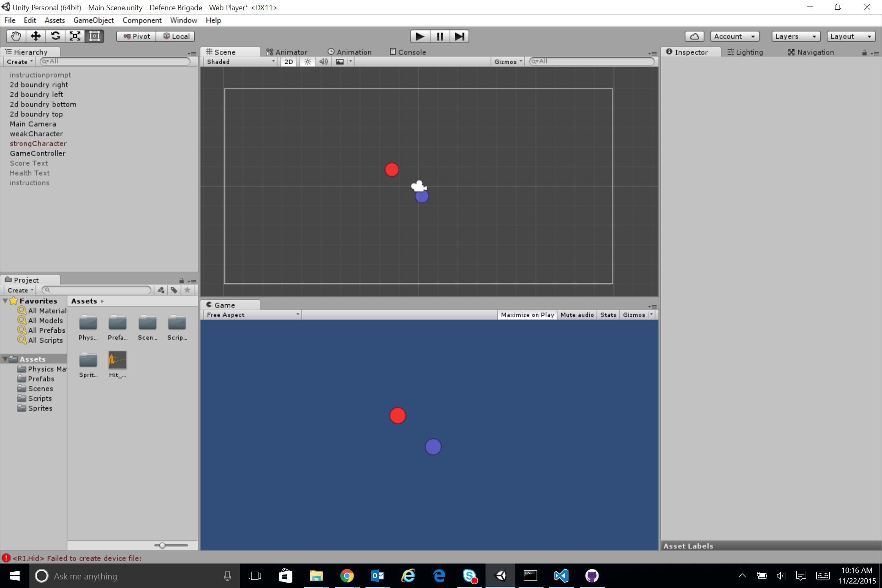Screen dimensions: 882x588
Task: Select the red circle in Scene view
Action: 392,169
